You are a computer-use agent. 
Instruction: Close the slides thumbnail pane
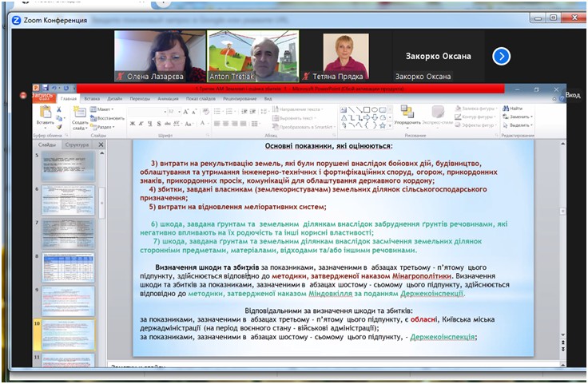click(101, 144)
